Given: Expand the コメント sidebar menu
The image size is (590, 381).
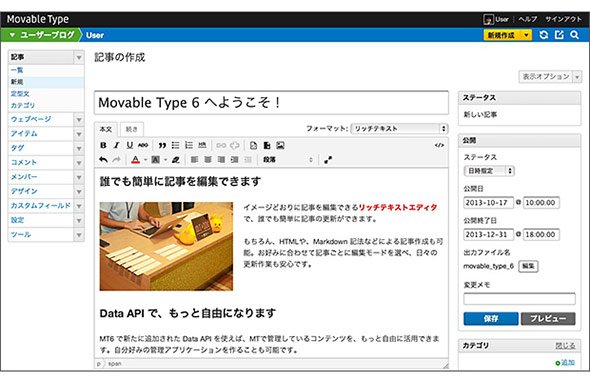Looking at the screenshot, I should [x=79, y=163].
